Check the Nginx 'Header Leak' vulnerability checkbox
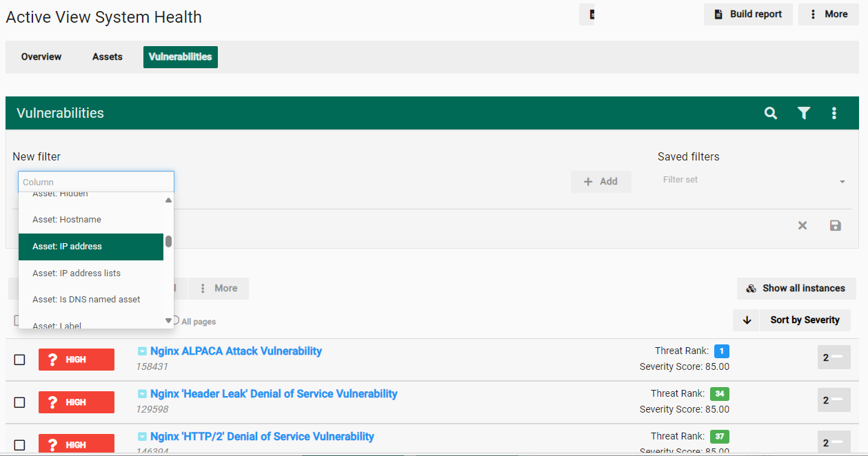This screenshot has width=868, height=456. (x=20, y=402)
